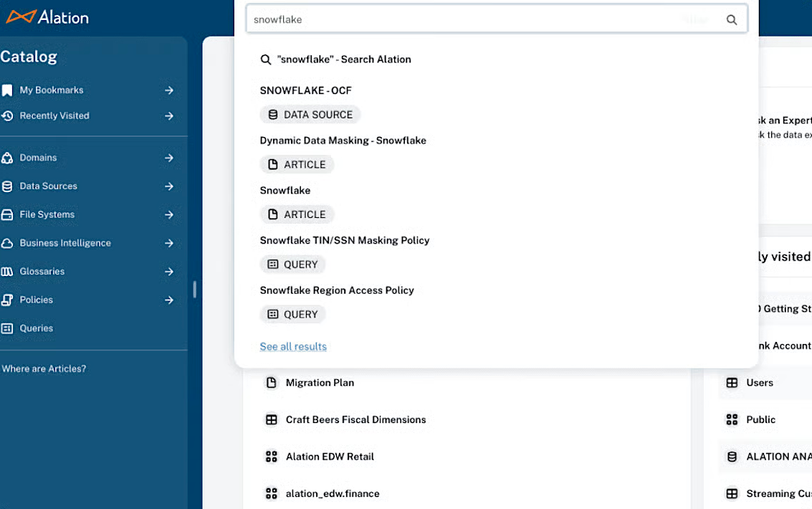
Task: Expand Policies with its arrow
Action: point(169,300)
